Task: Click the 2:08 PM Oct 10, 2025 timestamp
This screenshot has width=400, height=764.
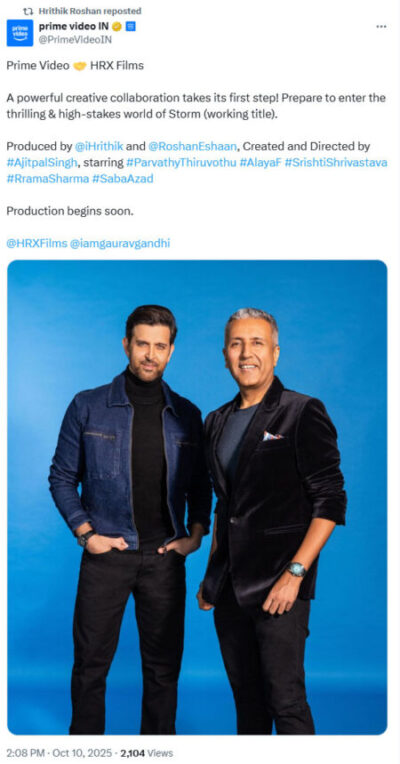Action: point(58,753)
